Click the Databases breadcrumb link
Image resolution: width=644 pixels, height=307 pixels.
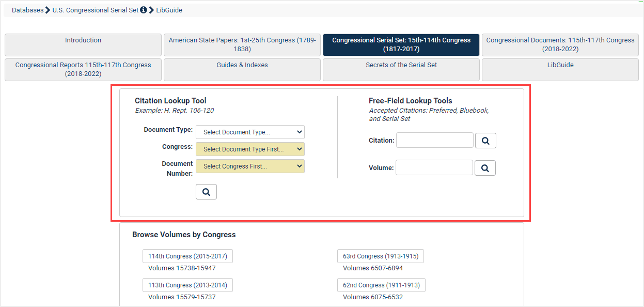[27, 9]
